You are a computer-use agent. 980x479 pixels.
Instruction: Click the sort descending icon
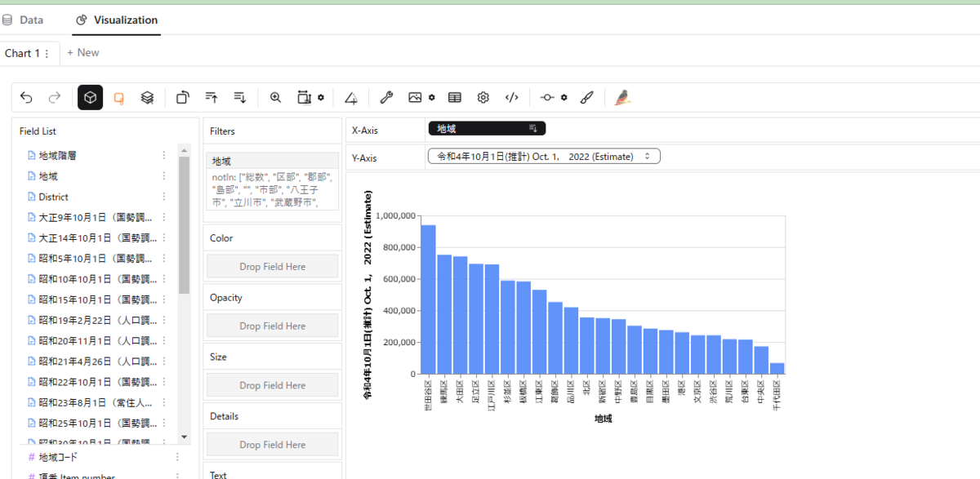coord(240,98)
